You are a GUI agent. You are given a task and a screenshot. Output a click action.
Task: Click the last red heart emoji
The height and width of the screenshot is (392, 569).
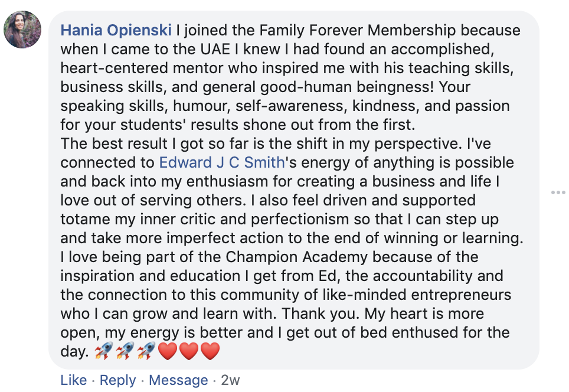click(210, 352)
